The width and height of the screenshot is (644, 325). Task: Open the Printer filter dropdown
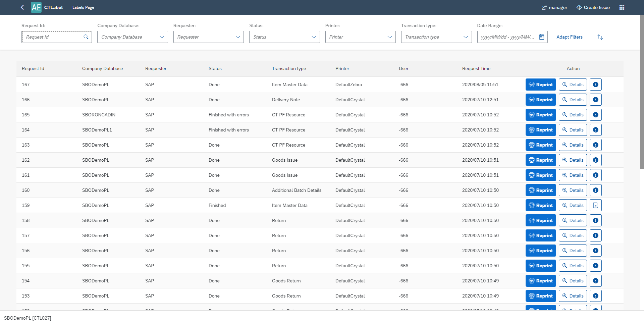(389, 37)
